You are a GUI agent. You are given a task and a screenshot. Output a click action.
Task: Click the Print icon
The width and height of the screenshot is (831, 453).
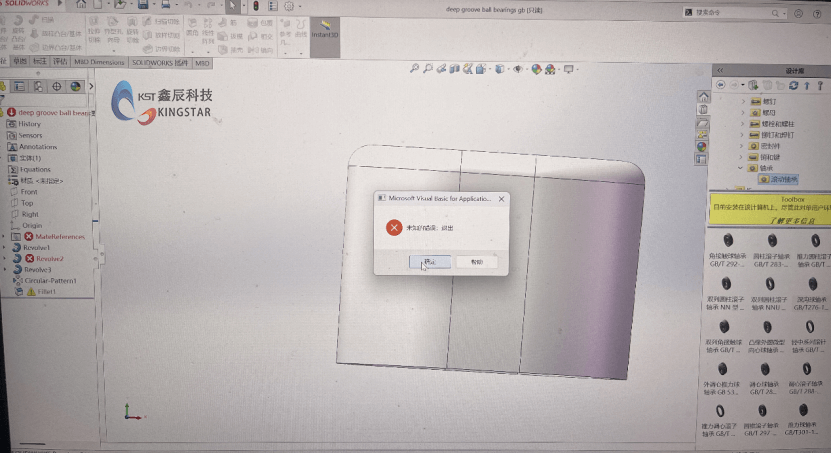[166, 5]
